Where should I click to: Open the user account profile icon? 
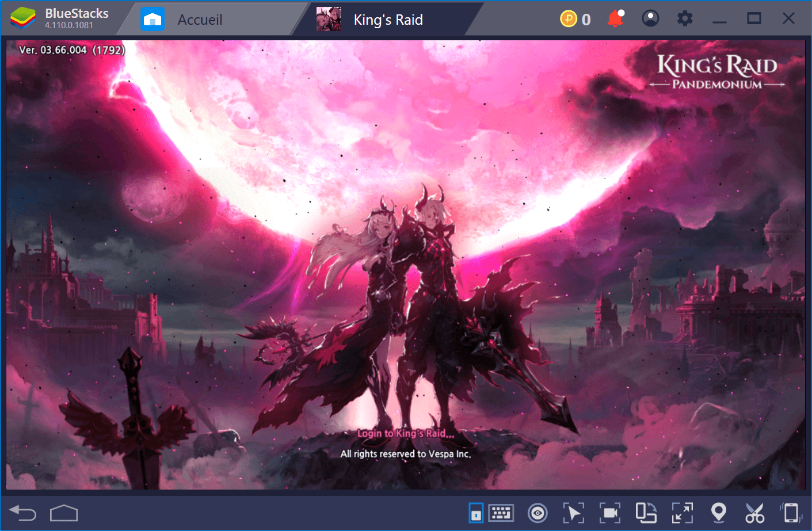(650, 18)
